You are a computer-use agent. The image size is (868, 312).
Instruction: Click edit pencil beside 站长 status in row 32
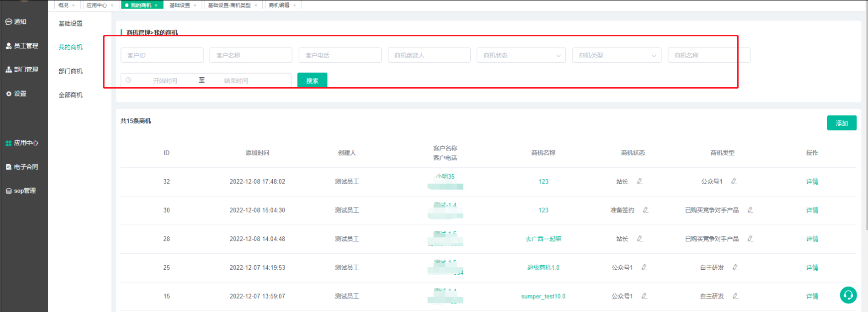[x=640, y=182]
